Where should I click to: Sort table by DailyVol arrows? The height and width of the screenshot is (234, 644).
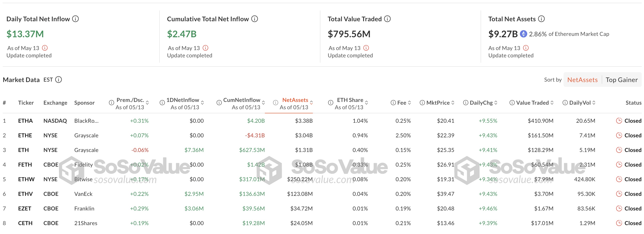(x=594, y=103)
